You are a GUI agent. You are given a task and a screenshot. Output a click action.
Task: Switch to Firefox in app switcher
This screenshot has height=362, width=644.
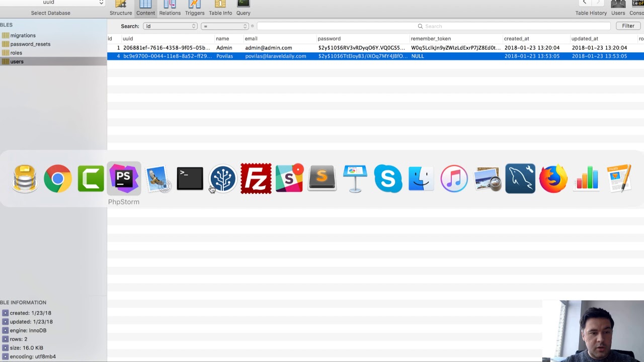click(553, 178)
